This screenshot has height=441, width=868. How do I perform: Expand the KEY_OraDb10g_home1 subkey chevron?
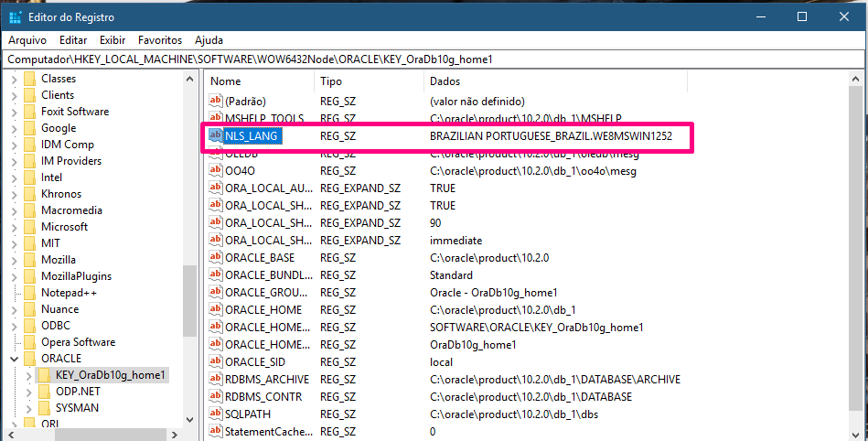28,376
